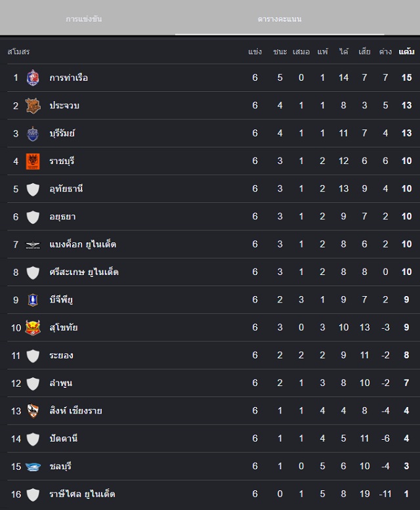Click the แต้ม points column header
Viewport: 420px width, 510px height.
406,51
